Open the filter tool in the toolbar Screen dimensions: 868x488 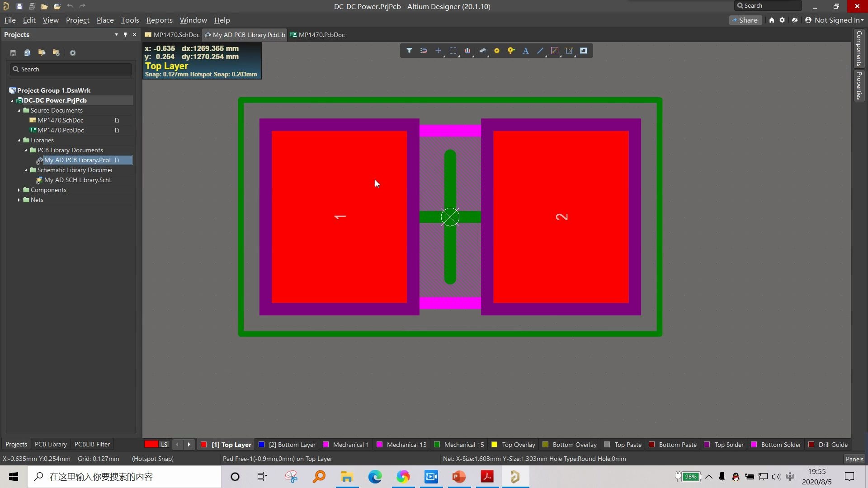pyautogui.click(x=409, y=51)
